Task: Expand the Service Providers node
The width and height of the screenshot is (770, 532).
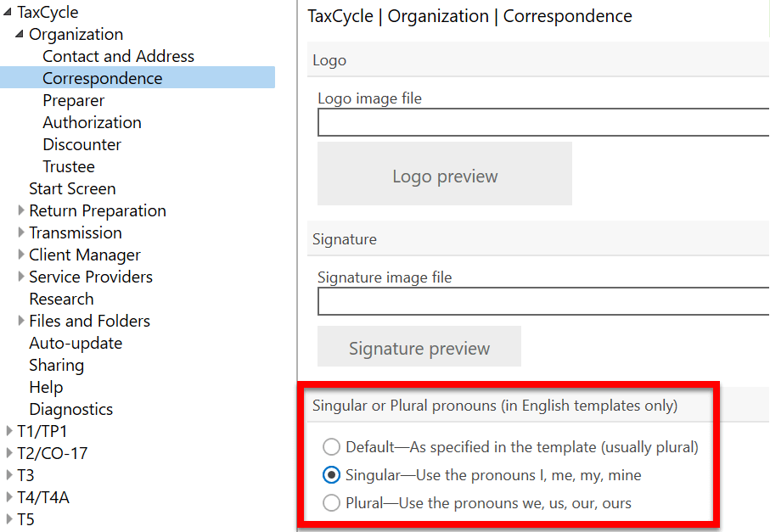Action: tap(21, 277)
